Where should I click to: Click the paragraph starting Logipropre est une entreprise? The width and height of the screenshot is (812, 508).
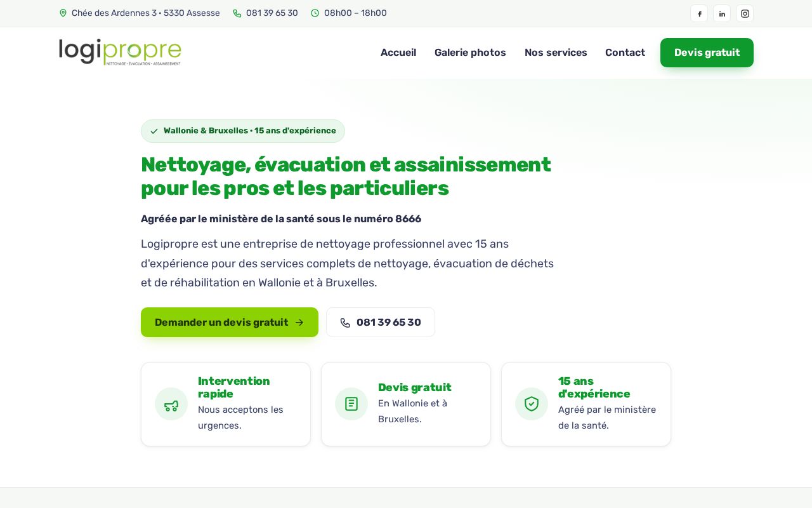(x=348, y=264)
